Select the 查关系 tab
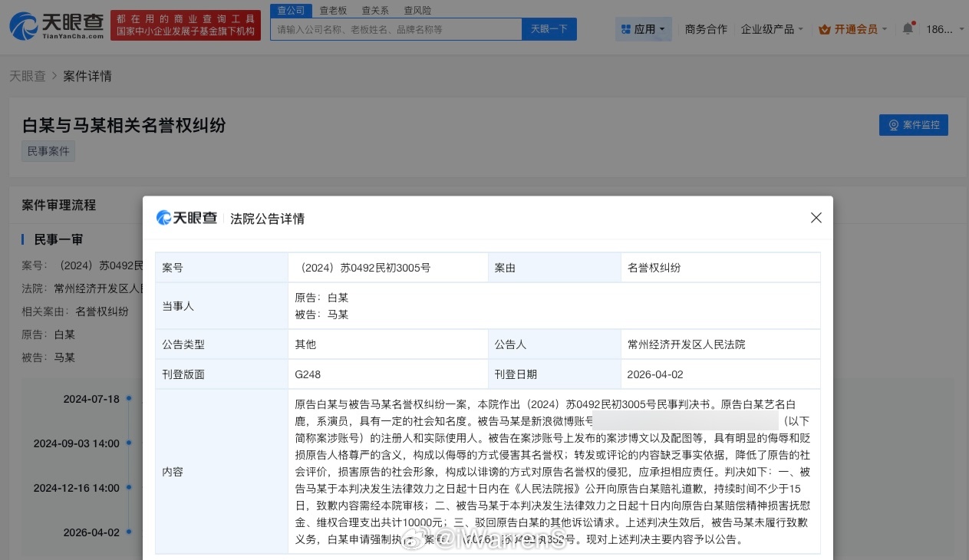Viewport: 969px width, 560px height. [374, 10]
